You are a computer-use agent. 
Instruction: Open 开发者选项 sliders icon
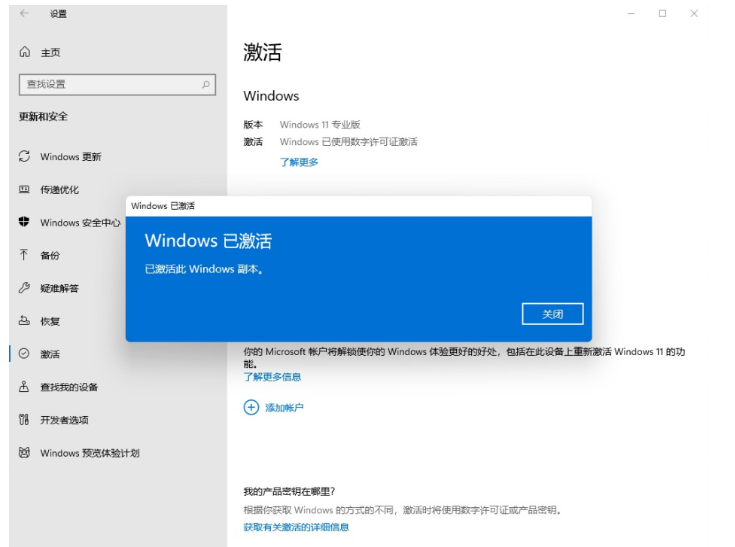tap(25, 420)
